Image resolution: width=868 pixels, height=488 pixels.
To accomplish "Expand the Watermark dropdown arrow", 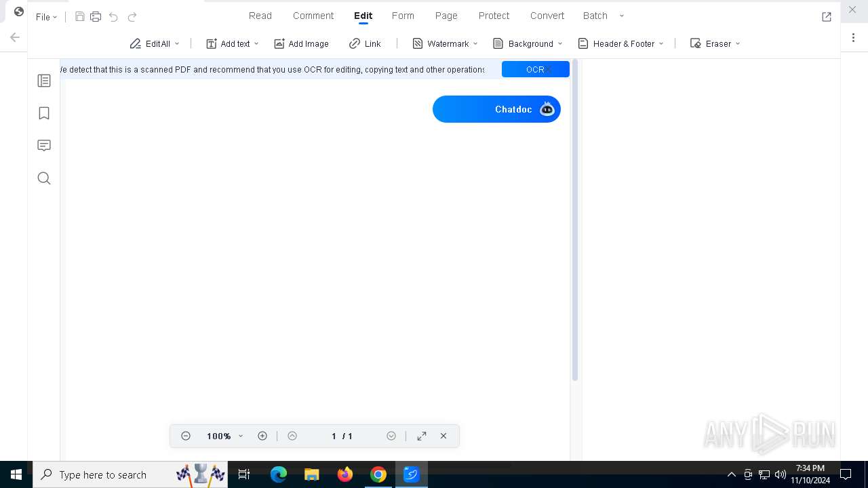I will tap(475, 43).
